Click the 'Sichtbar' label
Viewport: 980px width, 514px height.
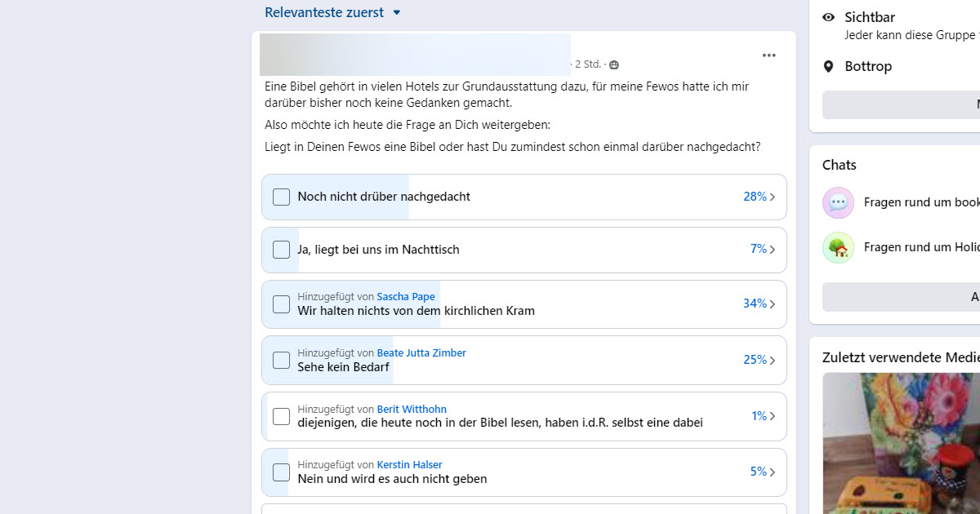click(870, 17)
